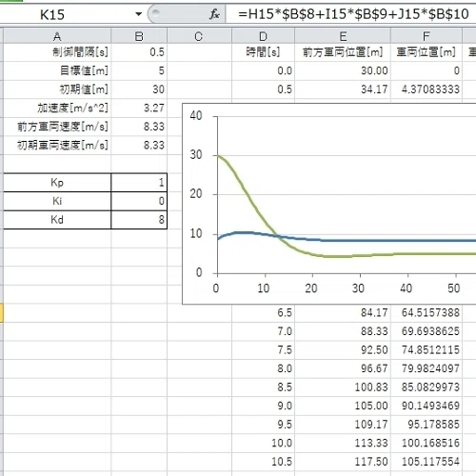476x476 pixels.
Task: Select cell with value 92.50
Action: (x=343, y=350)
